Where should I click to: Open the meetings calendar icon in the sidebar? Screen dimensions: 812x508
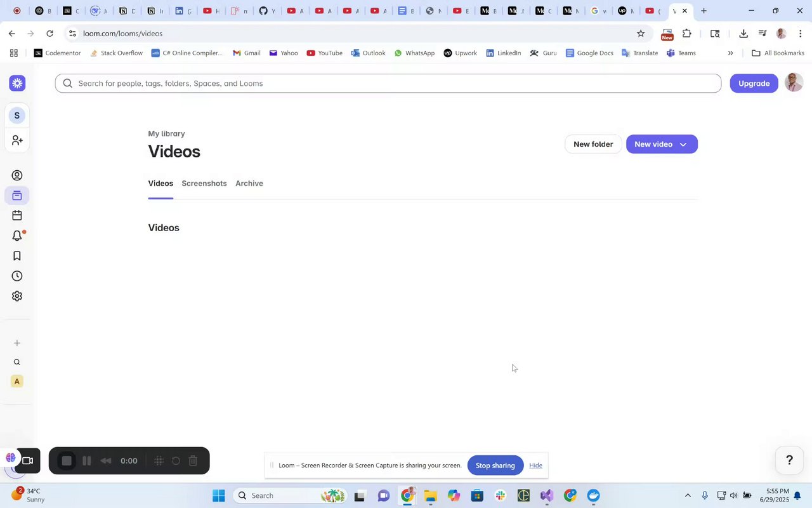[17, 216]
